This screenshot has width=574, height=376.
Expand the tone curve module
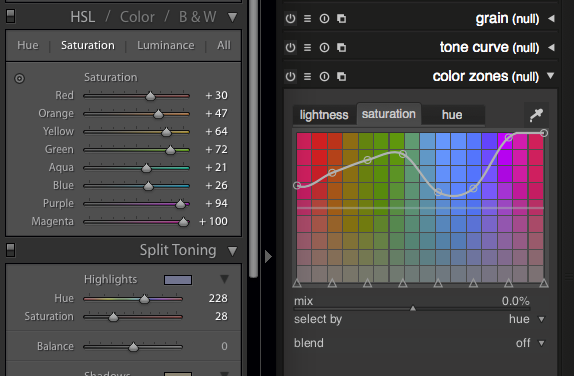click(x=551, y=48)
